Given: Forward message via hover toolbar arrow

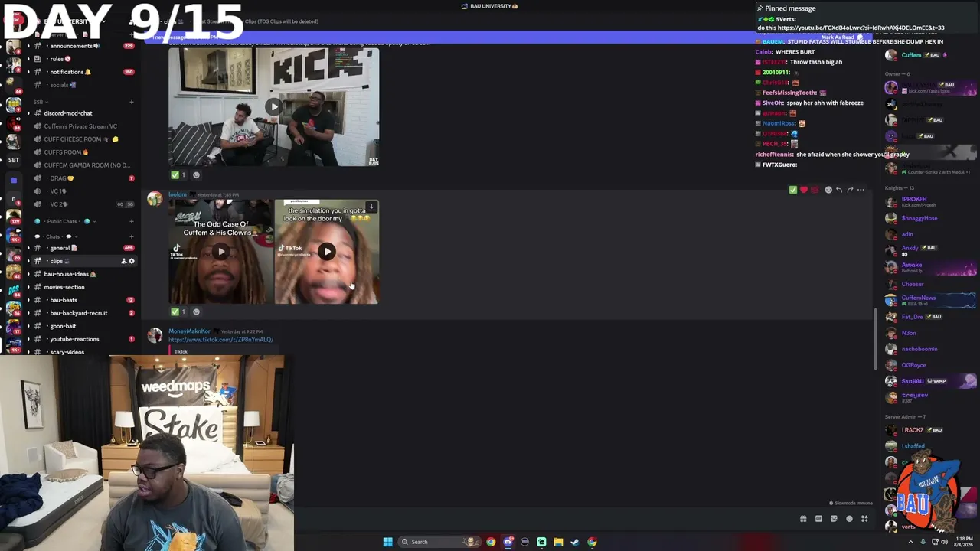Looking at the screenshot, I should point(850,190).
